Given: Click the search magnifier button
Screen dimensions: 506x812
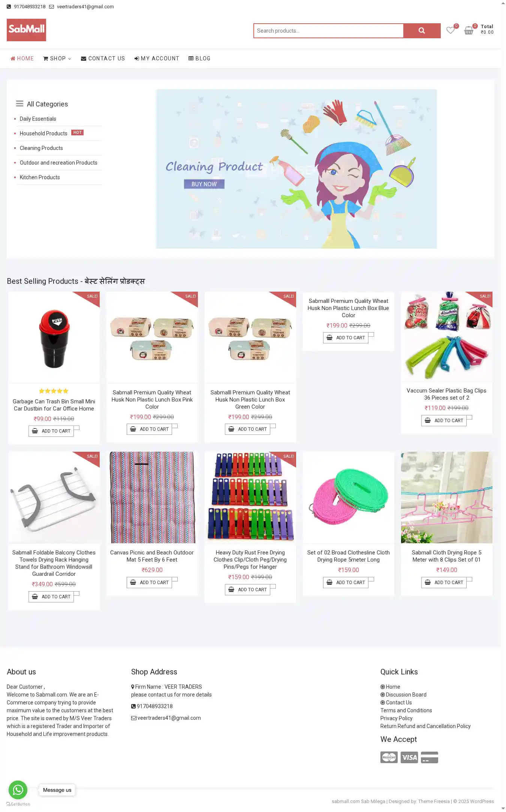Looking at the screenshot, I should 422,31.
